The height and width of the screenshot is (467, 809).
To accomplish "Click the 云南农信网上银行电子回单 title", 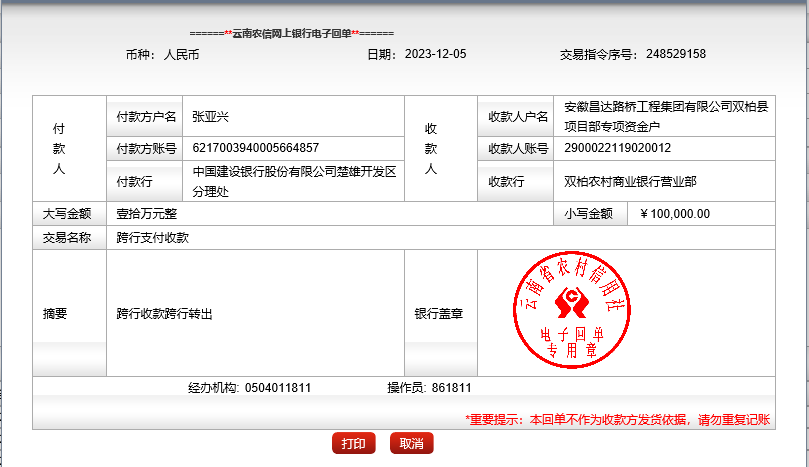I will tap(291, 33).
